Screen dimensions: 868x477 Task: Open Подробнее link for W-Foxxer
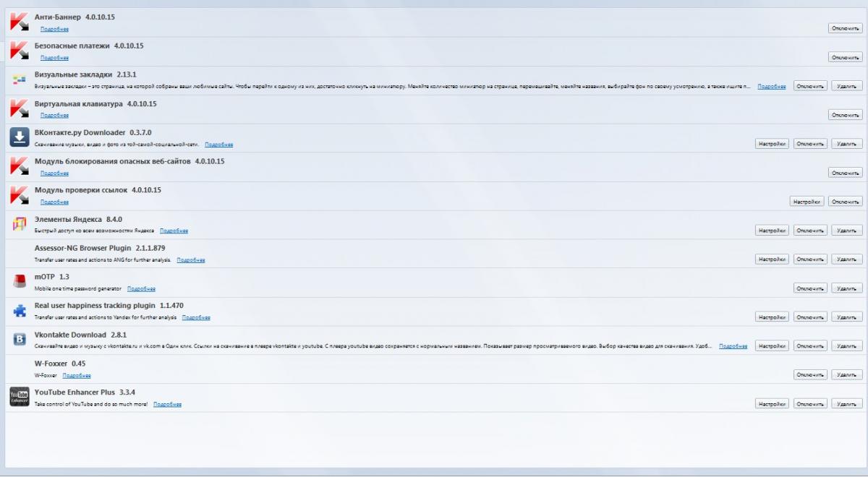77,376
